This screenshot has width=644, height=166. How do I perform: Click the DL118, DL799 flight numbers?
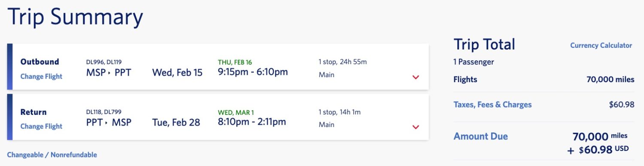tap(104, 112)
